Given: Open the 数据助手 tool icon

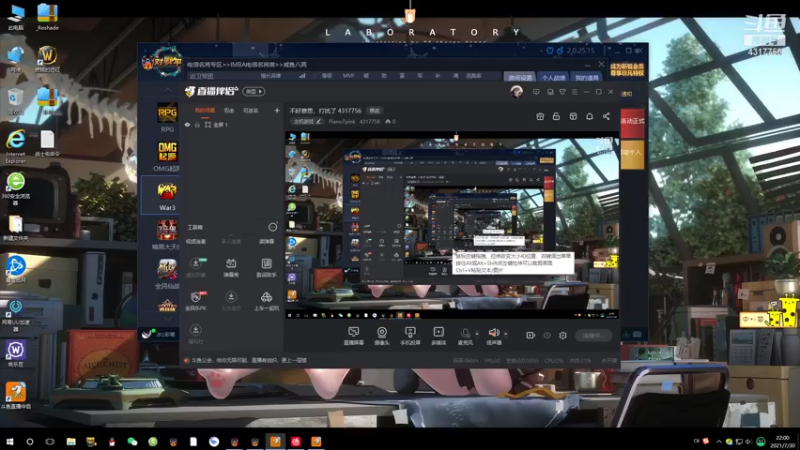Looking at the screenshot, I should pos(266,267).
